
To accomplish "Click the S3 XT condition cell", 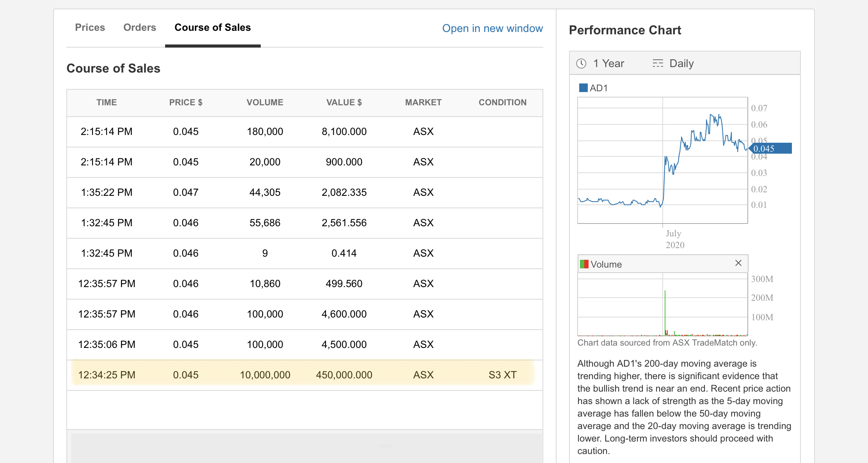I will point(503,375).
